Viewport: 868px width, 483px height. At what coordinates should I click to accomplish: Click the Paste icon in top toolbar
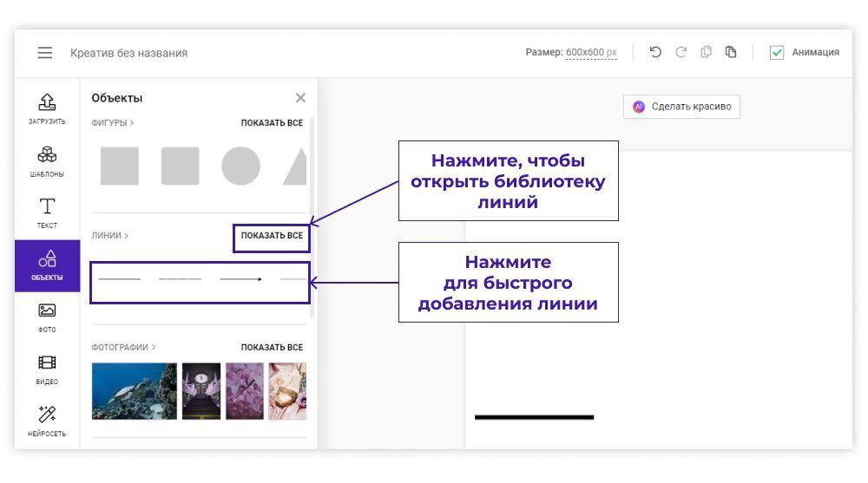[731, 52]
